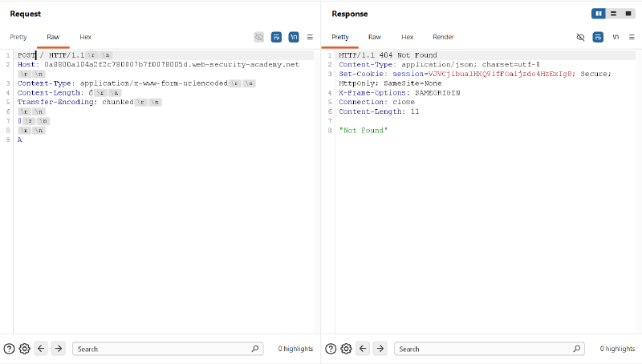This screenshot has width=642, height=364.
Task: Click the Content-Length header in request
Action: (48, 93)
